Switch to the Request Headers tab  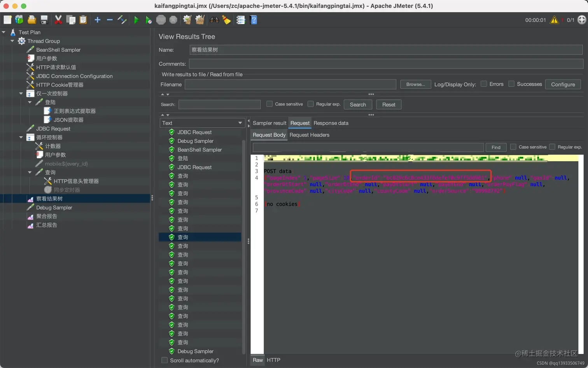309,135
